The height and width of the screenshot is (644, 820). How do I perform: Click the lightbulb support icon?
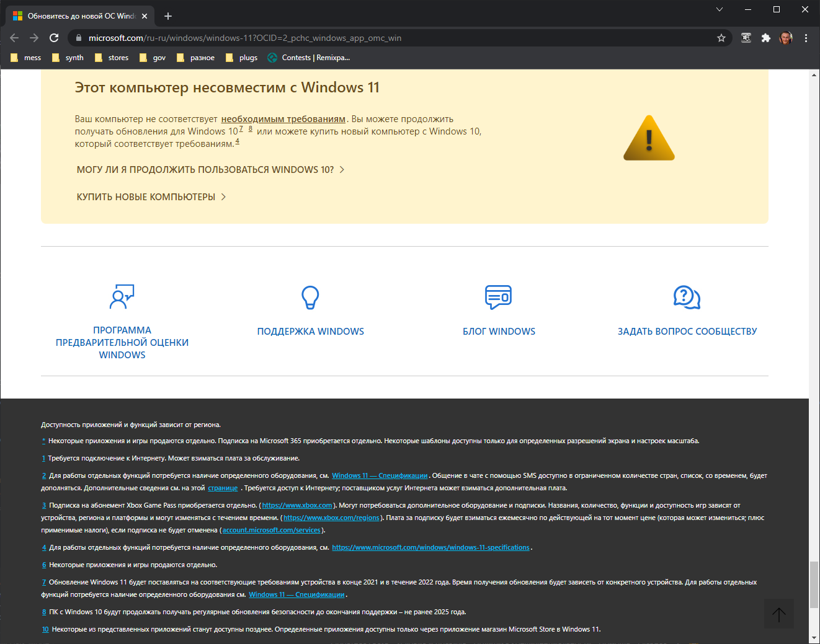click(310, 298)
